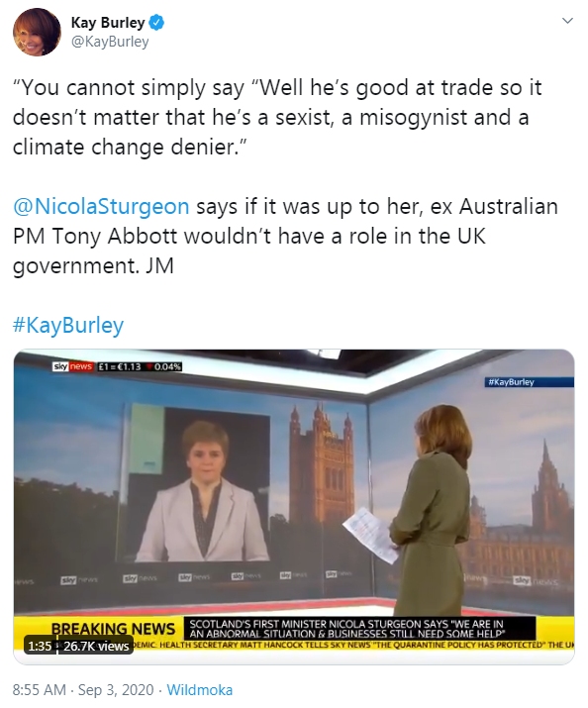Visit the @KayBurley handle link
This screenshot has width=588, height=708.
pos(110,42)
